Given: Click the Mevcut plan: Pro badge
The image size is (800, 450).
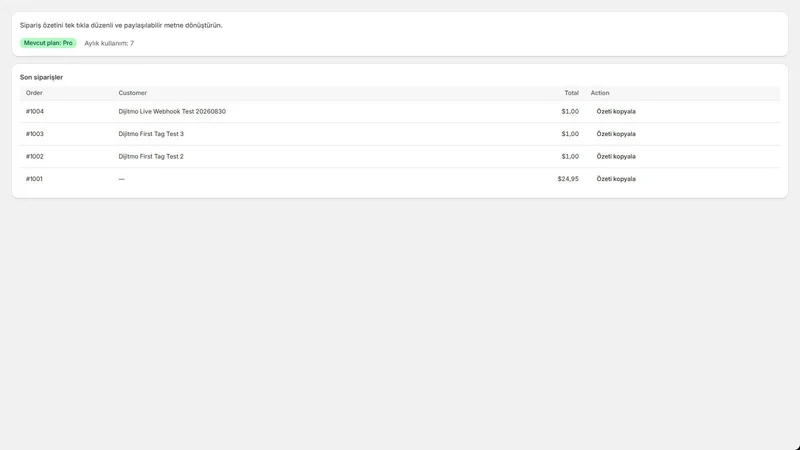Looking at the screenshot, I should pyautogui.click(x=48, y=43).
